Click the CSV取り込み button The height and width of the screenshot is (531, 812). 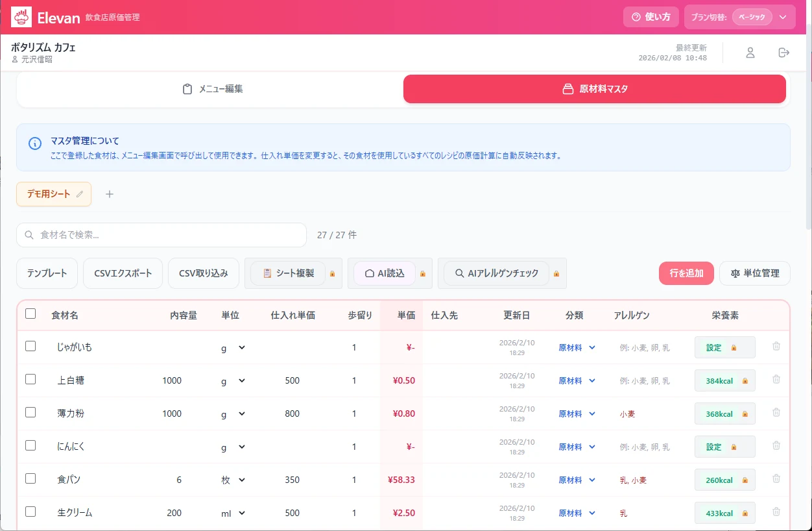204,273
